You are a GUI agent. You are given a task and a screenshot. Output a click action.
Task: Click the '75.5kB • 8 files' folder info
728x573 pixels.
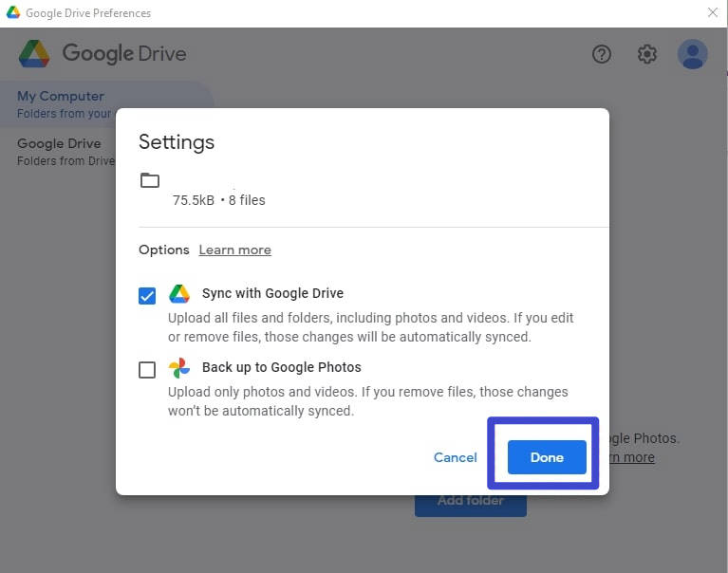218,200
